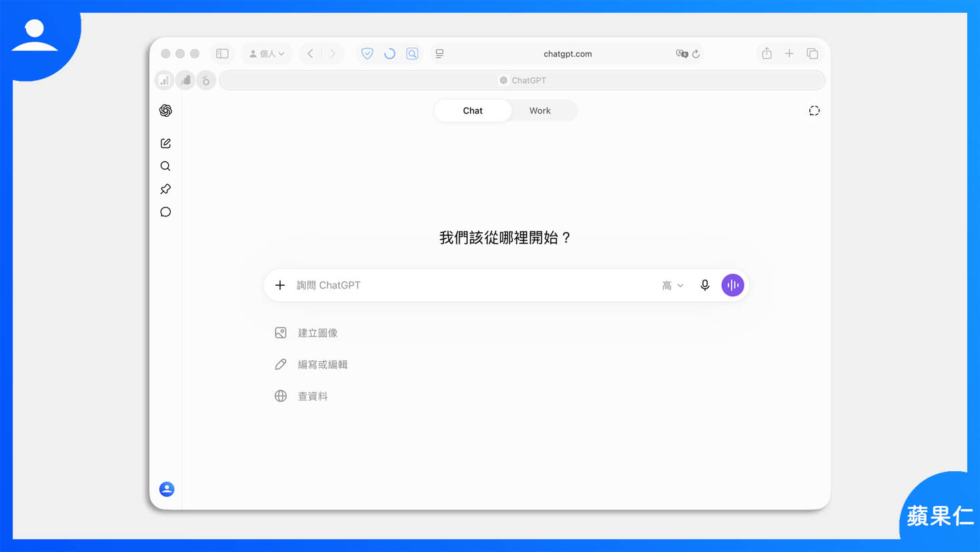Click the pin icon in ChatGPT sidebar
The height and width of the screenshot is (552, 980).
pyautogui.click(x=165, y=189)
